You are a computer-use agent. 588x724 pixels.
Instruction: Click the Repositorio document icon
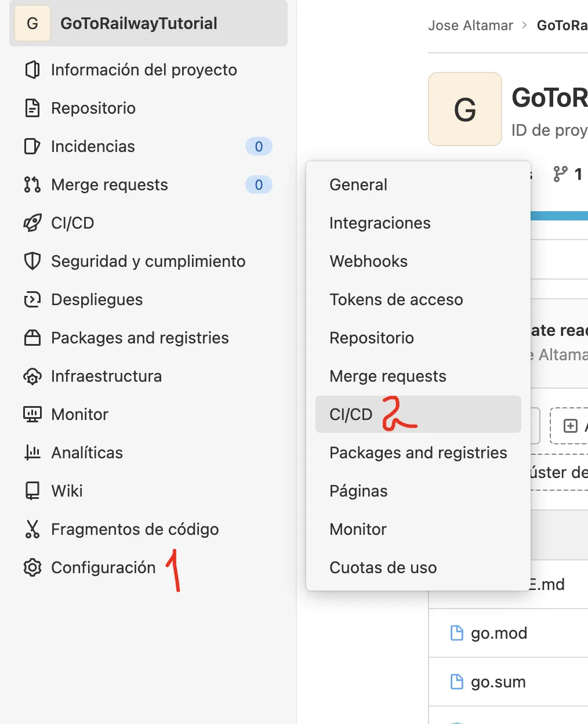click(33, 108)
